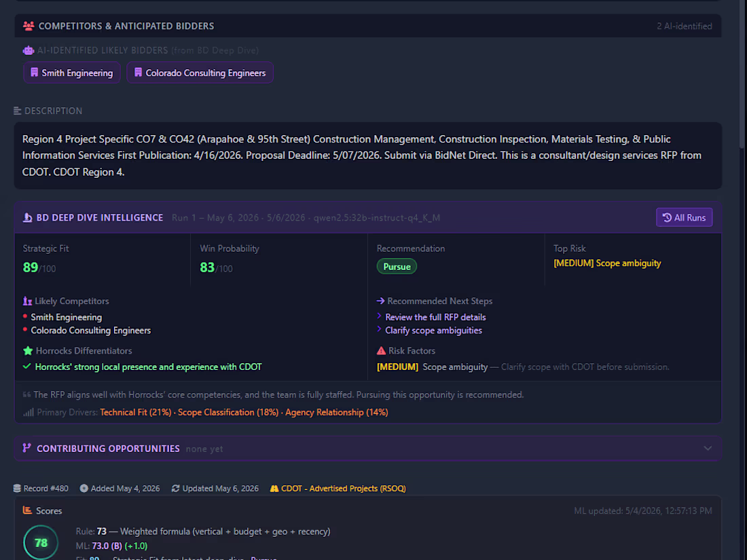The image size is (747, 560).
Task: Expand the Contributing Opportunities chevron
Action: (x=708, y=449)
